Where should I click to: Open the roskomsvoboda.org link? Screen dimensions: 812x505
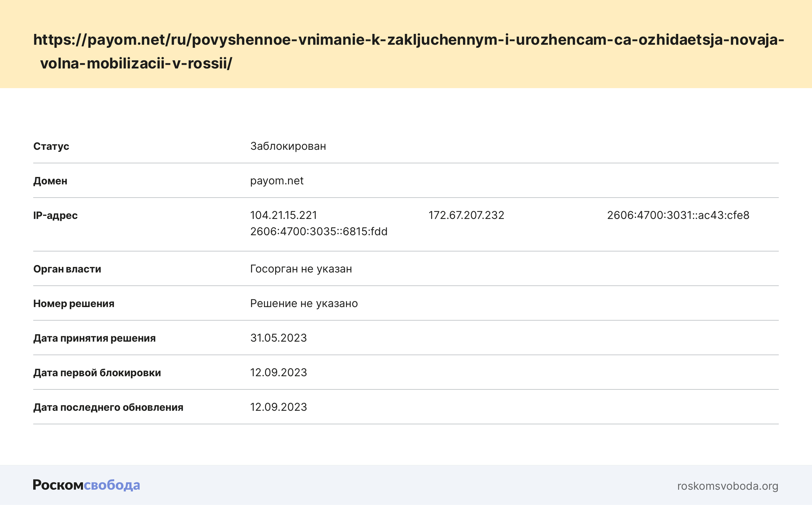click(x=728, y=486)
